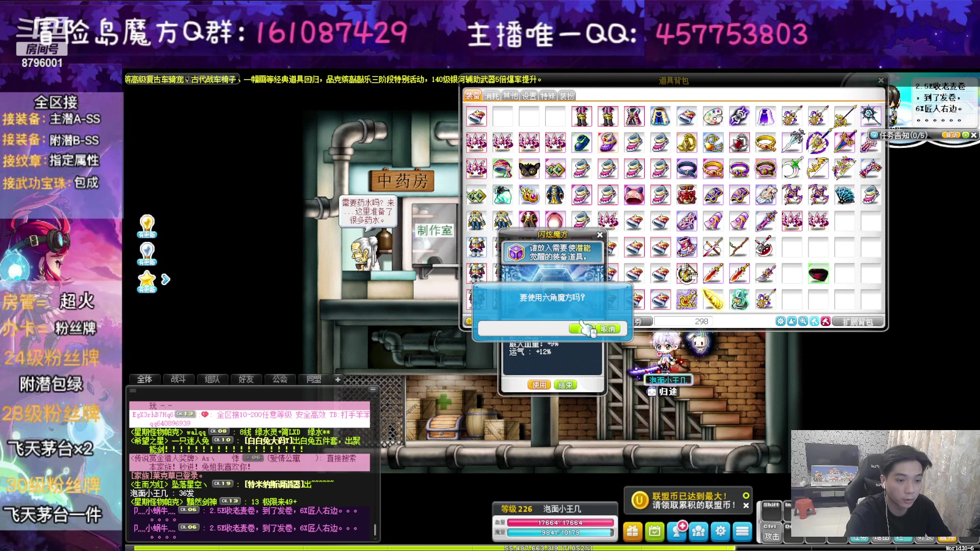Screen dimensions: 980x551
Task: Open the 特殊 inventory tab
Action: tap(548, 96)
